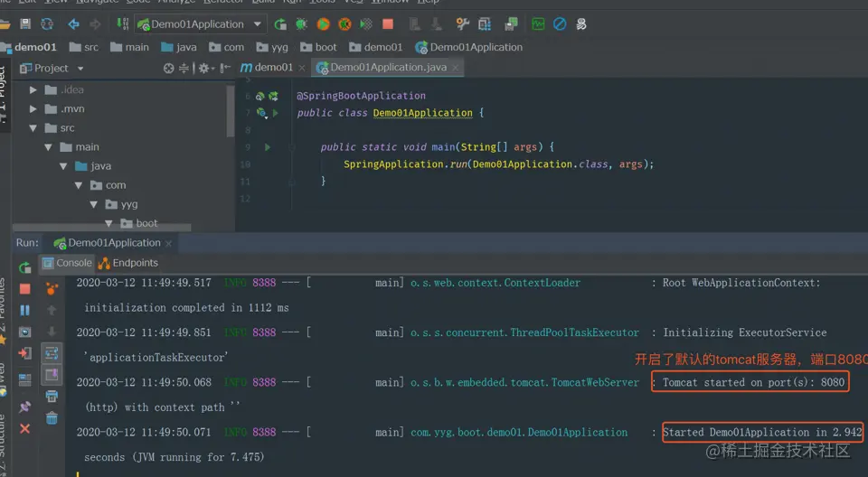Select the boot package in tree

click(139, 223)
